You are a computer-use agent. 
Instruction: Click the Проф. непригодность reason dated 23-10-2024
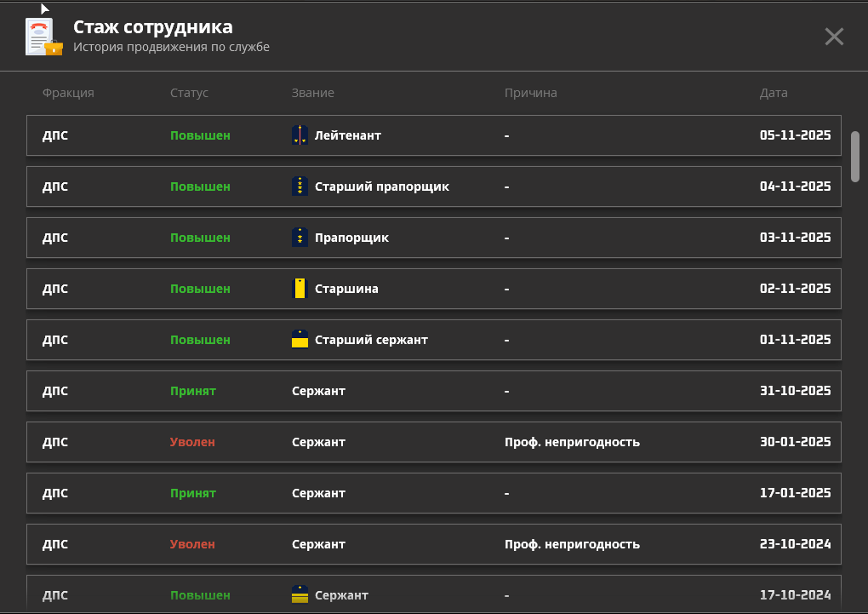tap(572, 544)
